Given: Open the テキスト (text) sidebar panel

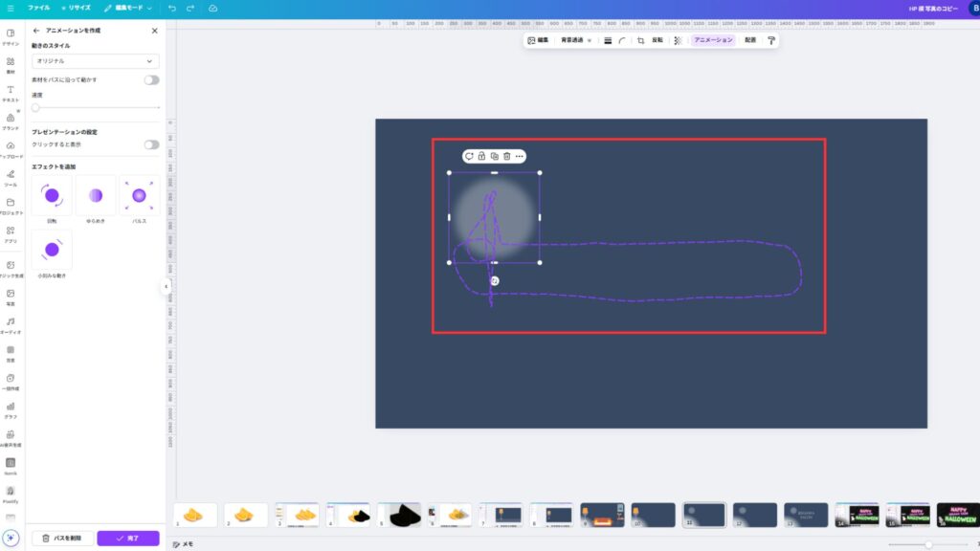Looking at the screenshot, I should 11,93.
